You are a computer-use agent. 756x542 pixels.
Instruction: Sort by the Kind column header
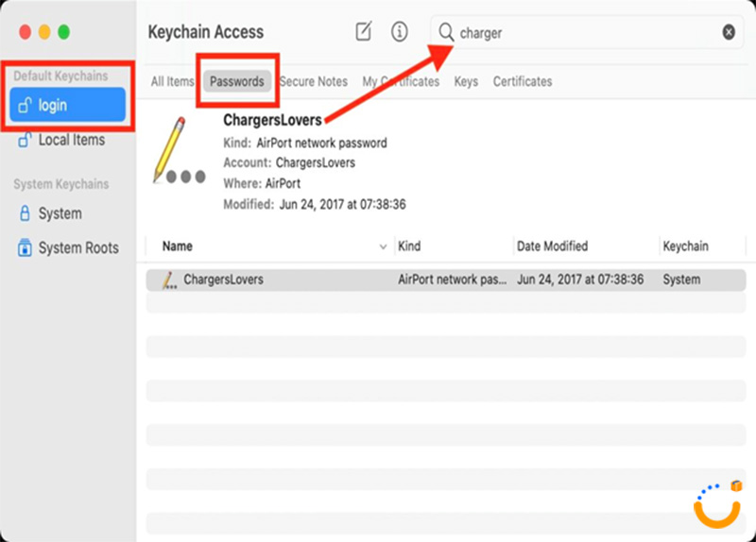pyautogui.click(x=410, y=246)
